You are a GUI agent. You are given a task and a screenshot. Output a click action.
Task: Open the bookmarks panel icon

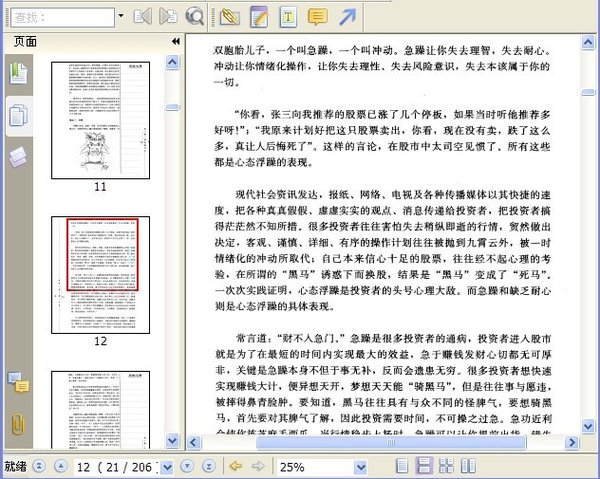pos(18,73)
